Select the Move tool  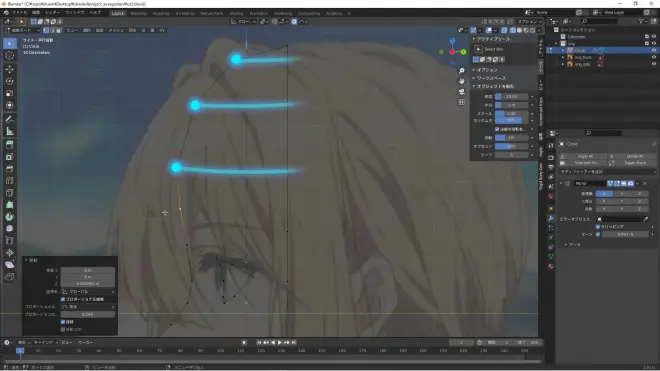(x=10, y=69)
